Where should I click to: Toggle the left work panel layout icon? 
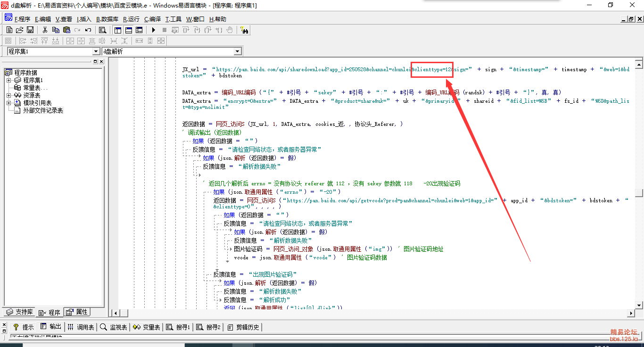point(118,30)
